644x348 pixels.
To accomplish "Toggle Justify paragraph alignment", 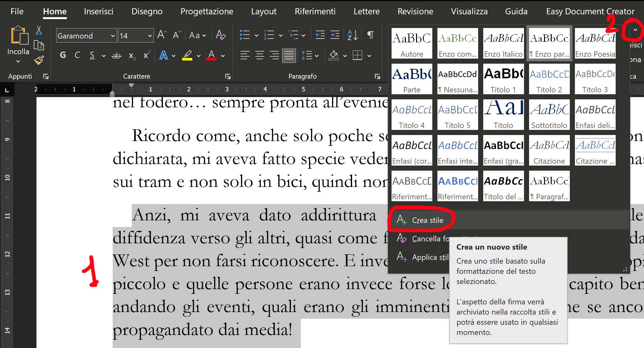I will click(x=289, y=56).
